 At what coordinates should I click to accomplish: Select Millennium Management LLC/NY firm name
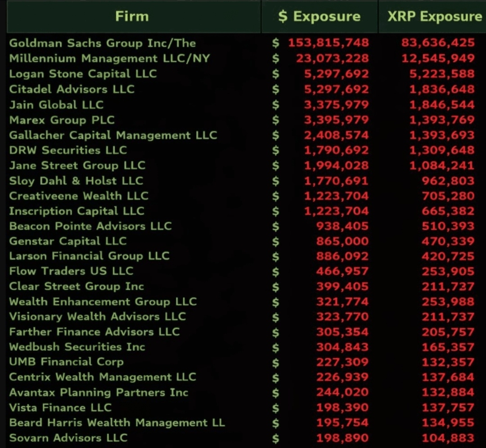coord(109,58)
